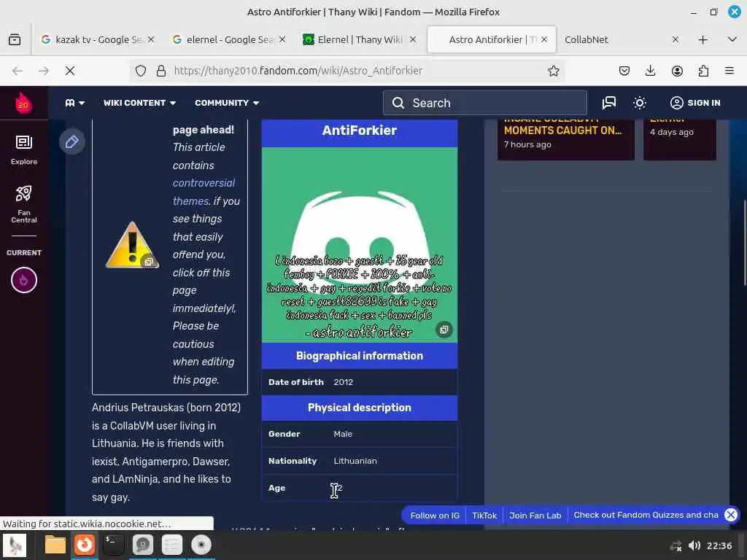Open tracking protection shield icon

point(141,71)
